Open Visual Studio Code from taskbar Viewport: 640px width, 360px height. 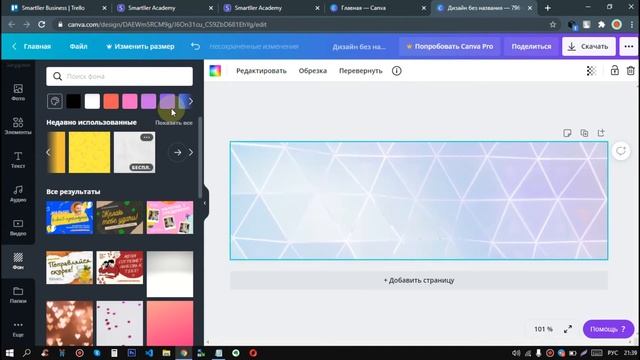[x=149, y=353]
